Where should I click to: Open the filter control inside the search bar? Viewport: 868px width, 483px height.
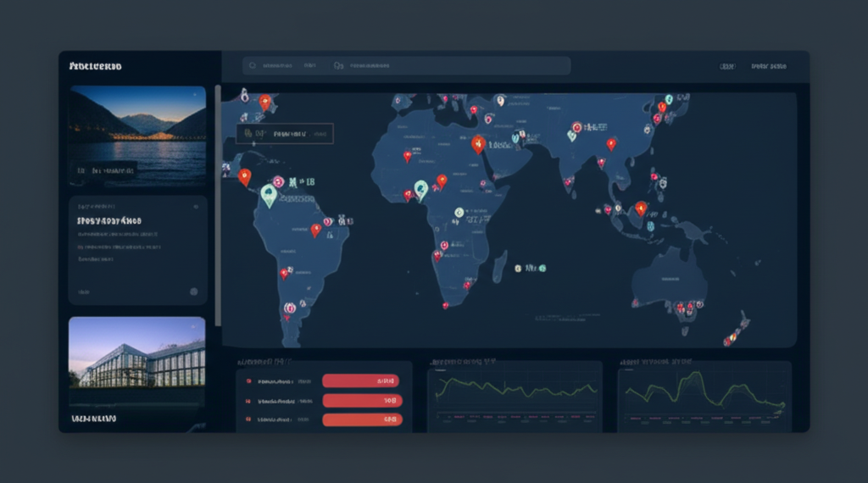pos(338,65)
